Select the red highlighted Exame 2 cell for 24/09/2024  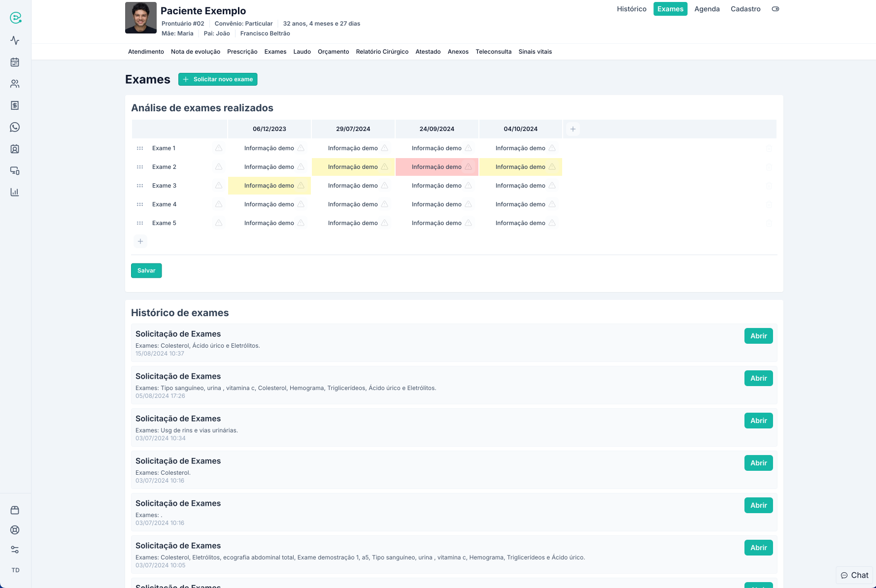pyautogui.click(x=436, y=167)
